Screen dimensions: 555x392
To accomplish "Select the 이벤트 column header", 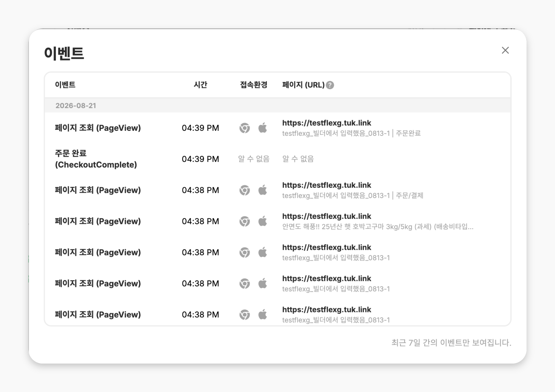I will (65, 85).
